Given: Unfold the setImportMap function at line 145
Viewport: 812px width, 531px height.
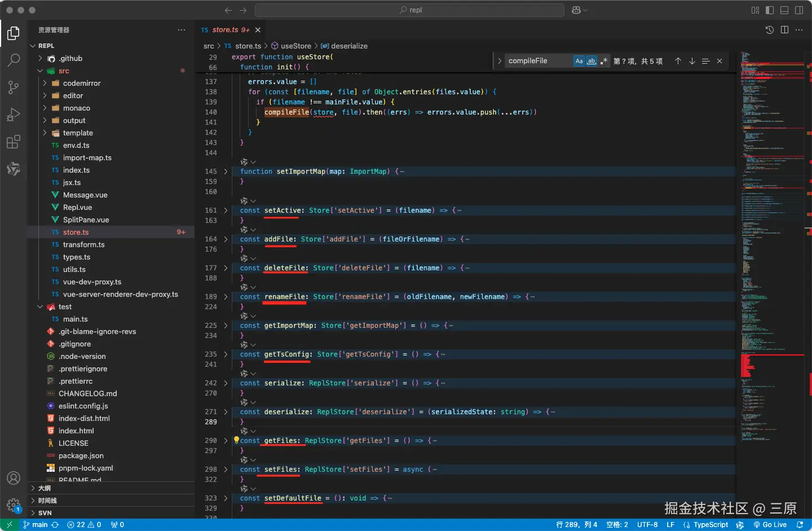Looking at the screenshot, I should coord(226,172).
